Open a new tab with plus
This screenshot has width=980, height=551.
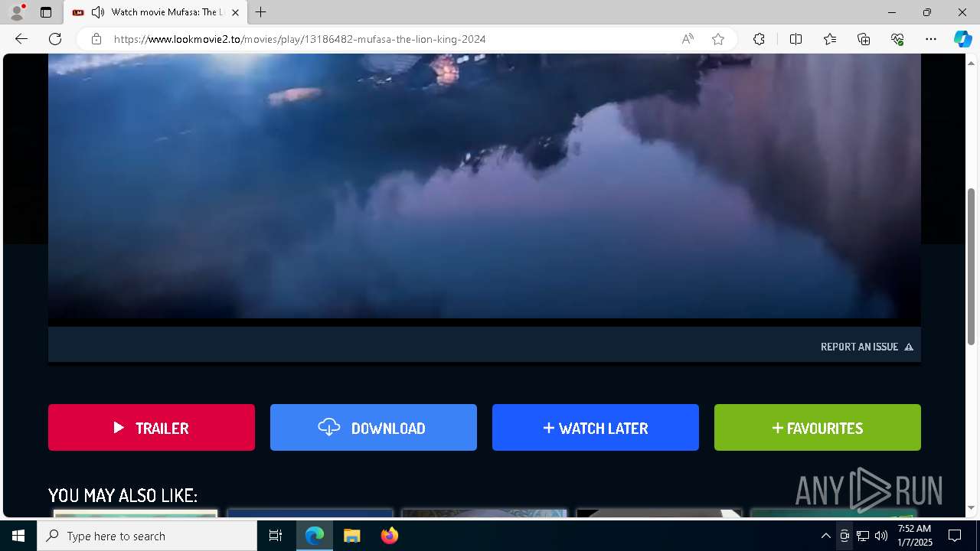[261, 12]
